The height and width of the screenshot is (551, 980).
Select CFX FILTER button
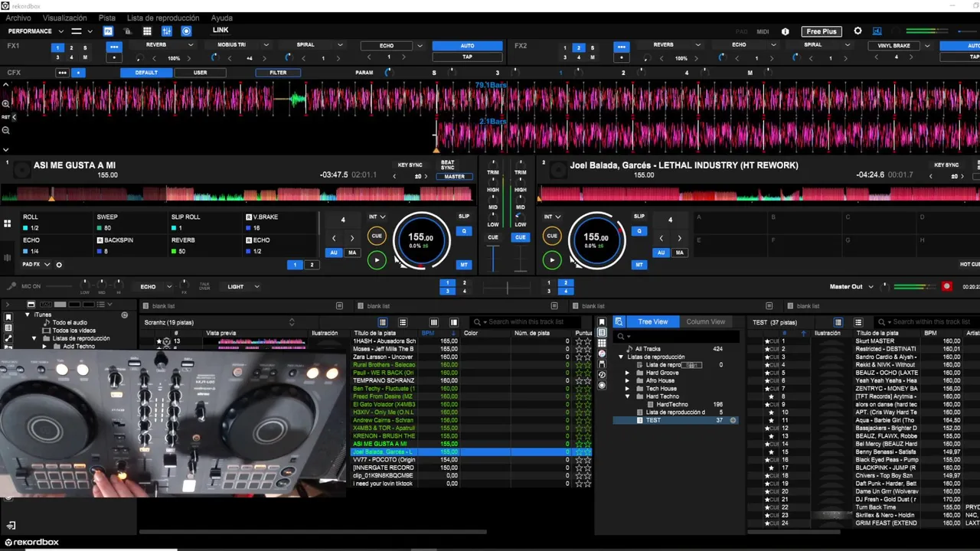278,73
